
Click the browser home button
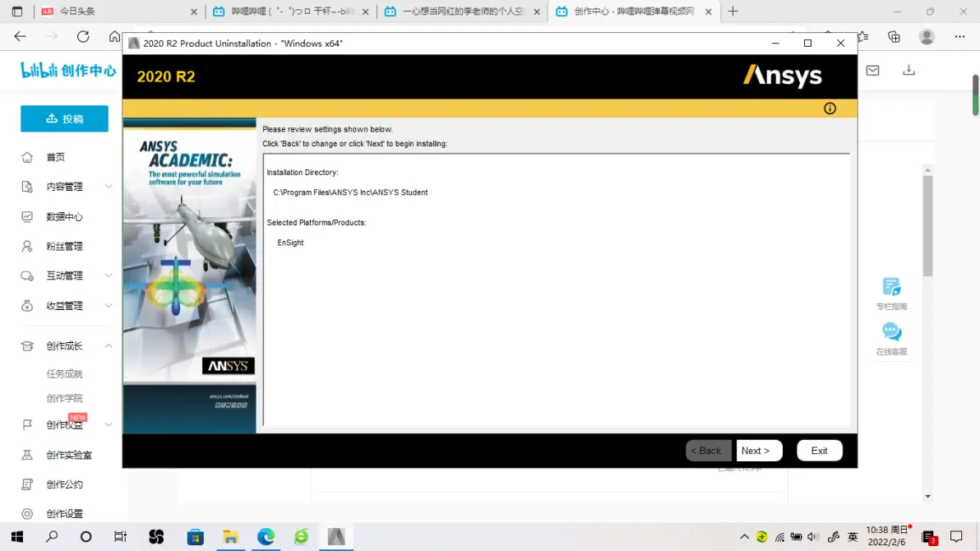tap(114, 36)
